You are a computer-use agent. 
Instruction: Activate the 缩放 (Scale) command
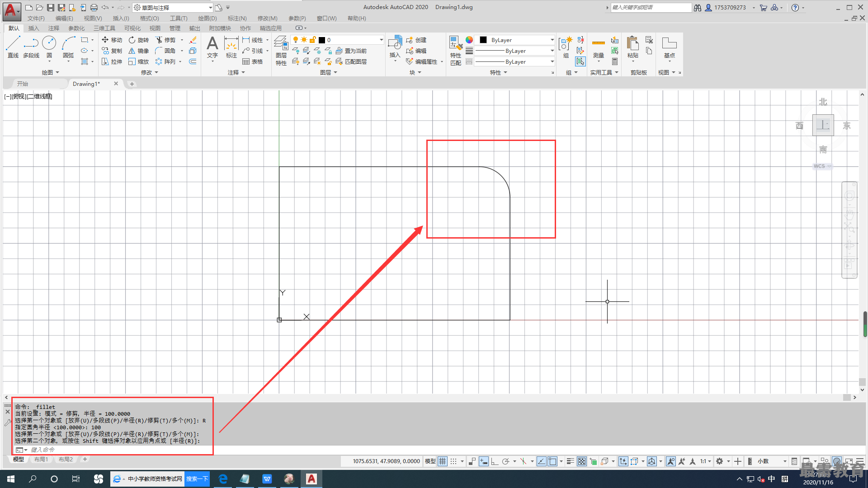pyautogui.click(x=138, y=61)
